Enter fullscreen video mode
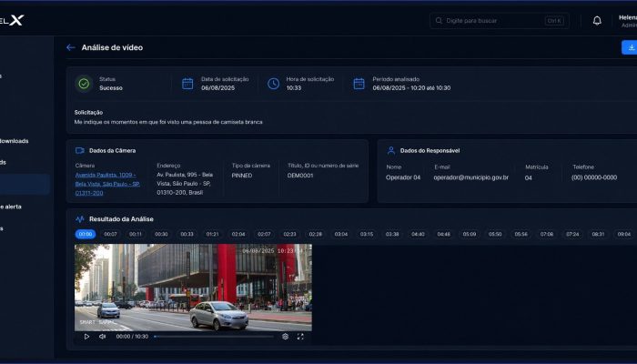The width and height of the screenshot is (637, 364). [300, 337]
